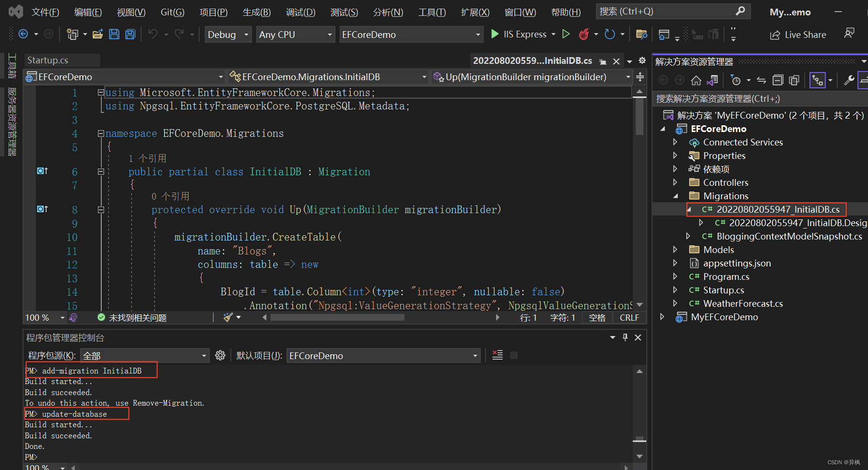Viewport: 868px width, 470px height.
Task: Switch views icon in Solution Explorer
Action: tap(713, 80)
